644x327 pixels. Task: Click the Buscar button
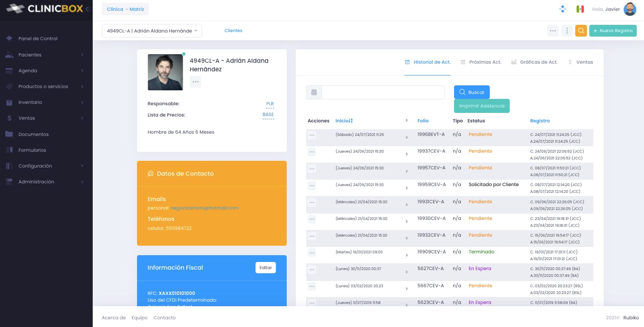(472, 92)
